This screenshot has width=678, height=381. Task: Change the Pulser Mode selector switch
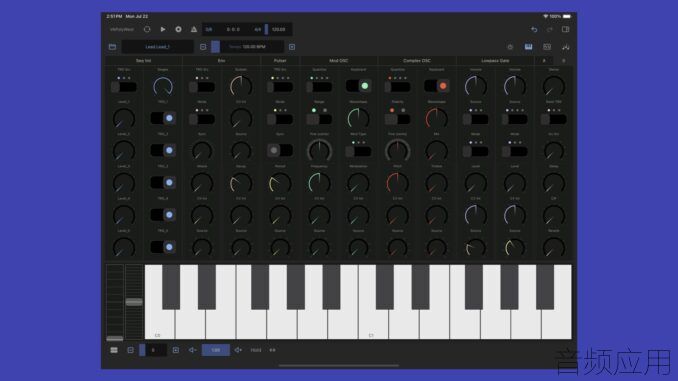pos(280,119)
